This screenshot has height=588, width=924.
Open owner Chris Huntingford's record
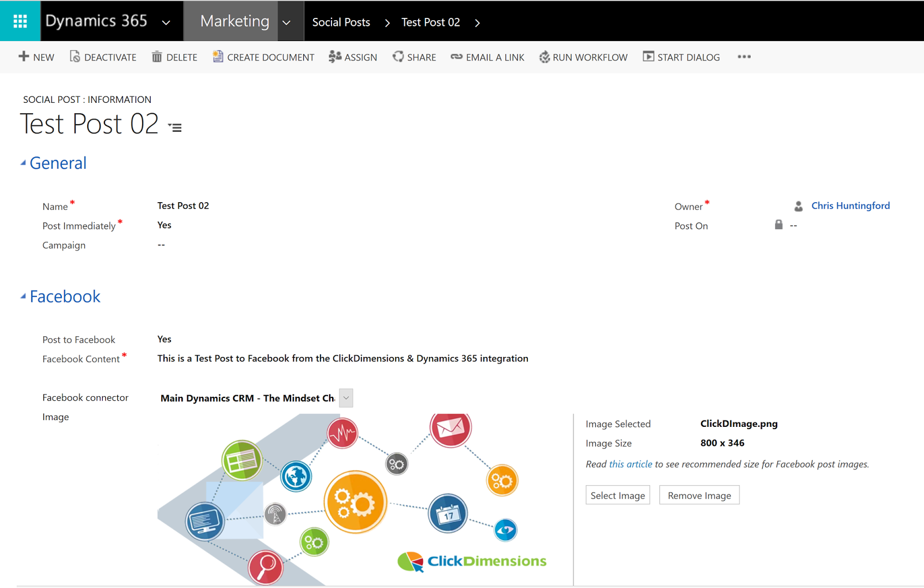click(851, 206)
